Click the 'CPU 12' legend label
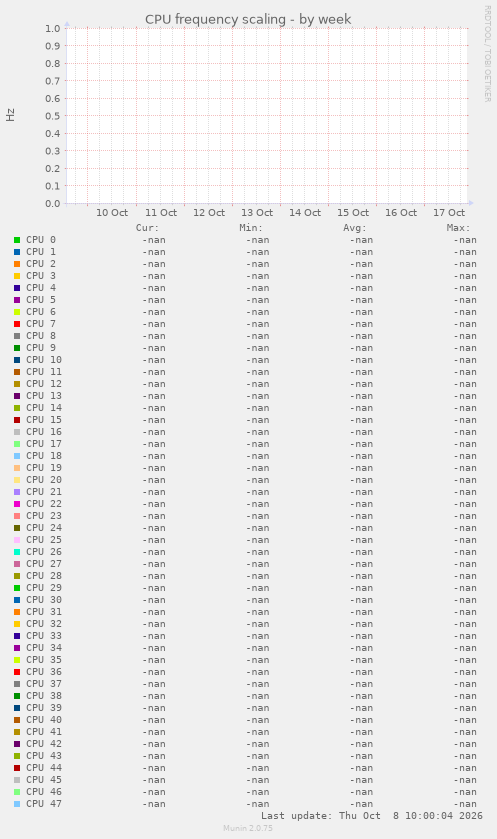 pyautogui.click(x=44, y=384)
